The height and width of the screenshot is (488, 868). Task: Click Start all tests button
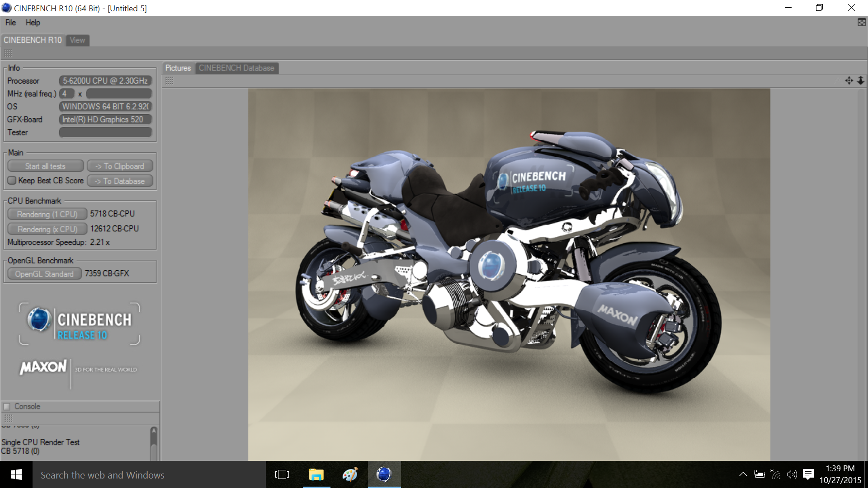pyautogui.click(x=45, y=166)
